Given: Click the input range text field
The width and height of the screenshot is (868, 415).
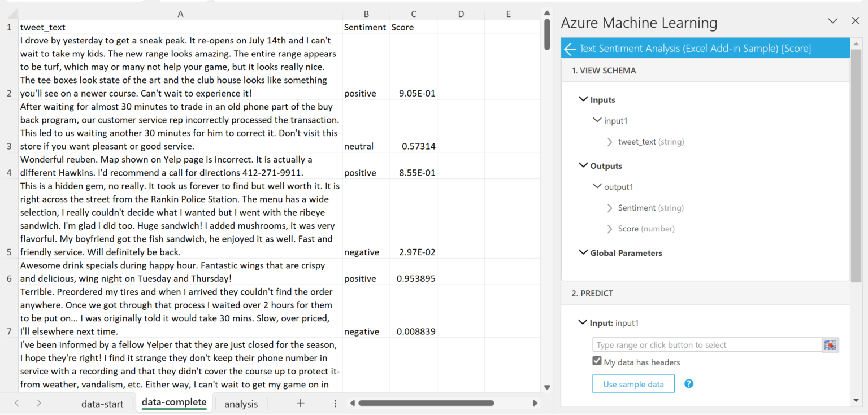Looking at the screenshot, I should tap(706, 345).
